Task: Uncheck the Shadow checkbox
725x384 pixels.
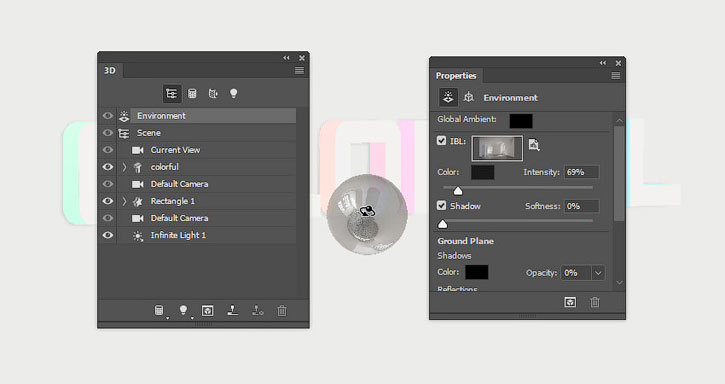Action: point(442,205)
